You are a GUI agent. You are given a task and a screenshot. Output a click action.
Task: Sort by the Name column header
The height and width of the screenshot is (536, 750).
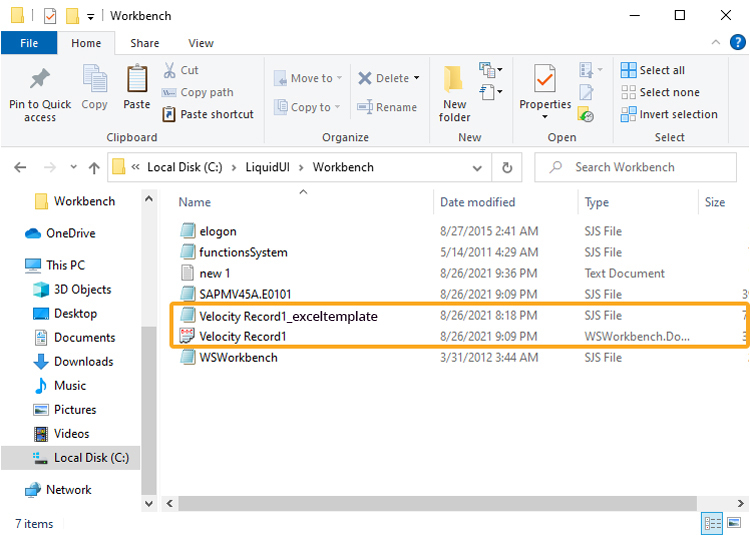pos(195,202)
